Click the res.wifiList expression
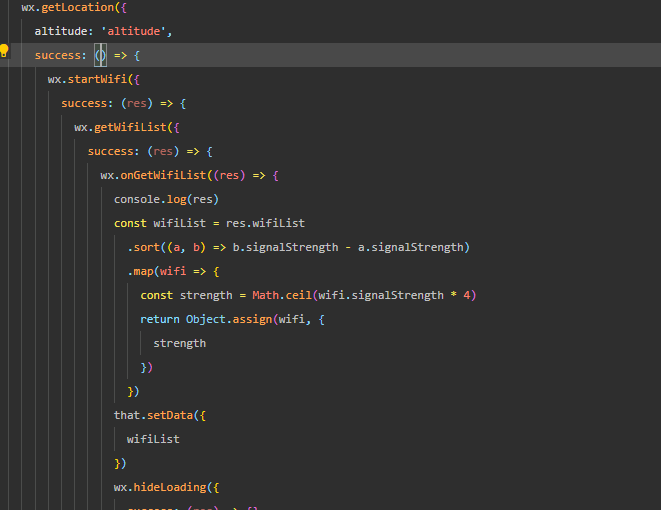The width and height of the screenshot is (661, 510). coord(265,223)
